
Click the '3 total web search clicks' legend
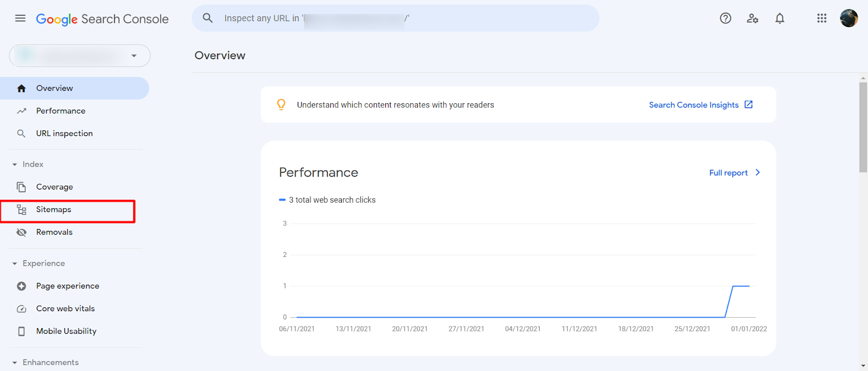[327, 200]
